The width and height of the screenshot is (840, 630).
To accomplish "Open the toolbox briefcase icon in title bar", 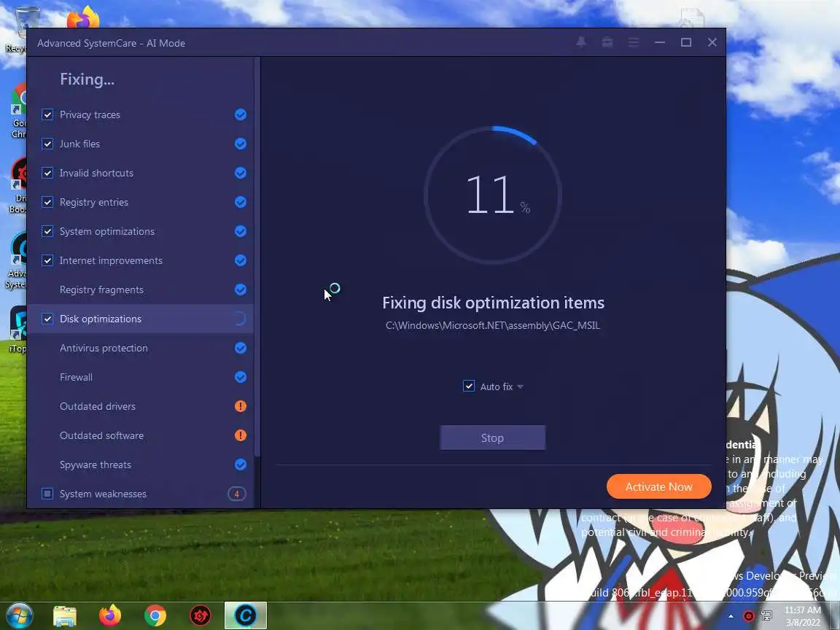I will pyautogui.click(x=607, y=42).
